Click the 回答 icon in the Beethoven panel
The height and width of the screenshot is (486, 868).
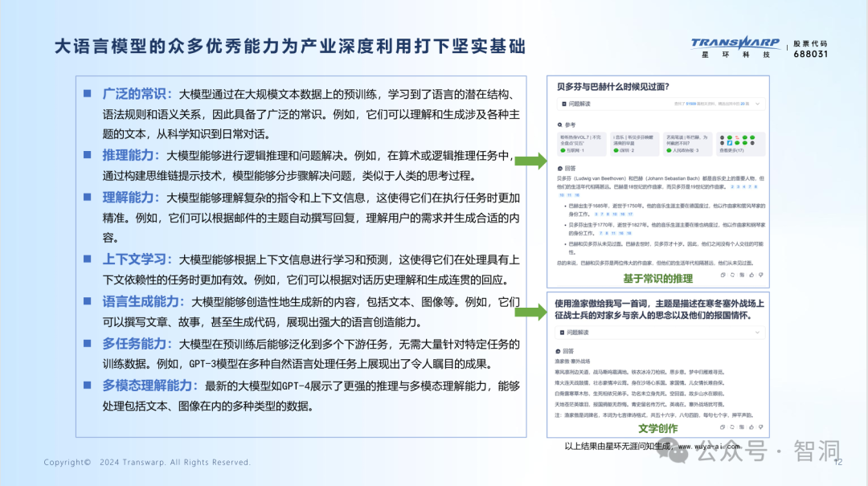coord(559,168)
